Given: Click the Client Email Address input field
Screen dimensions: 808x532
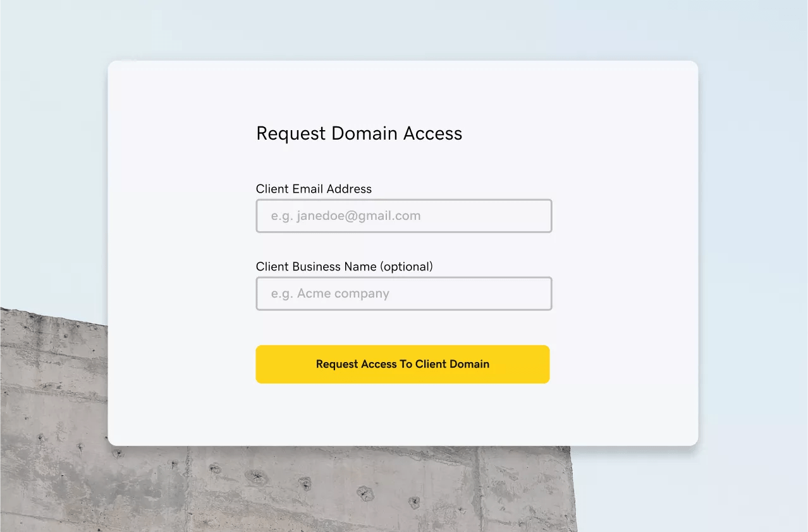Looking at the screenshot, I should coord(403,215).
